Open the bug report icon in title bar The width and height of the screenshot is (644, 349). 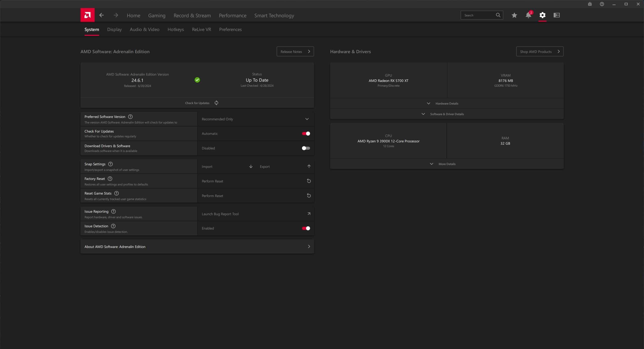click(x=590, y=4)
